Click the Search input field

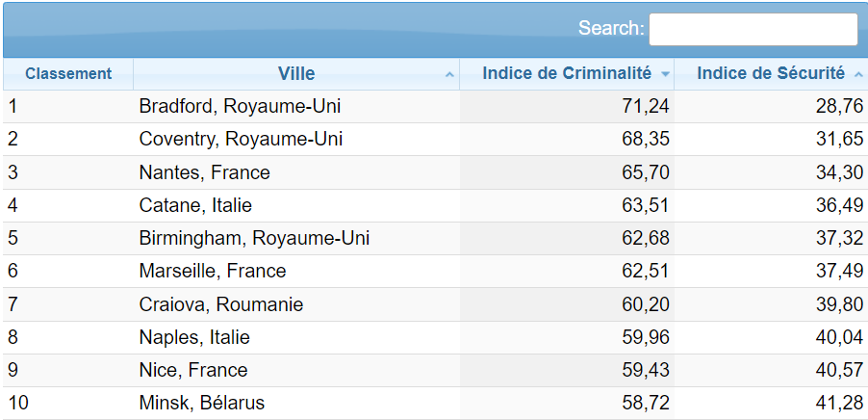tap(753, 29)
